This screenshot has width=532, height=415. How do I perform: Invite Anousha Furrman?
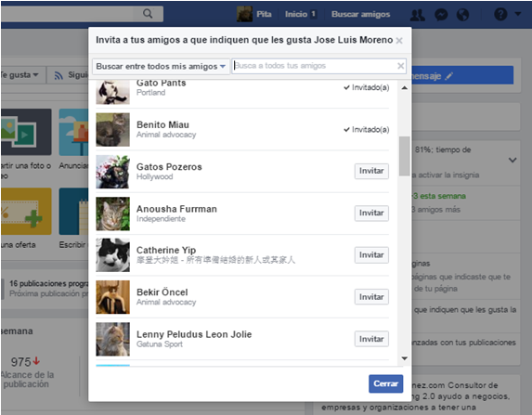pos(371,214)
